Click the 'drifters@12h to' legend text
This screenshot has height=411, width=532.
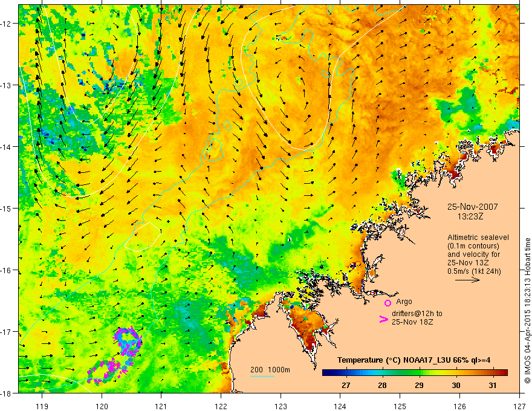(417, 314)
